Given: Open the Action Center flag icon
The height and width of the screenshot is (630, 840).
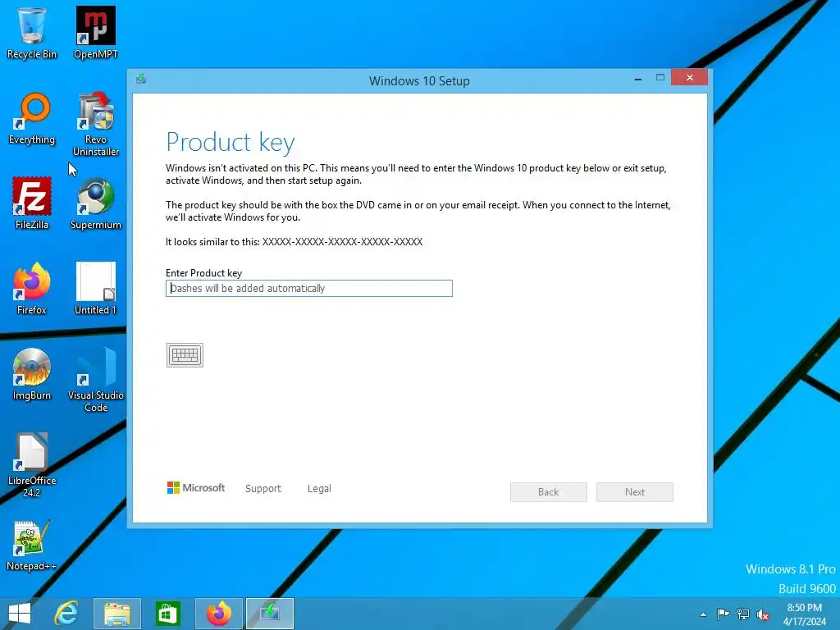Looking at the screenshot, I should 723,614.
